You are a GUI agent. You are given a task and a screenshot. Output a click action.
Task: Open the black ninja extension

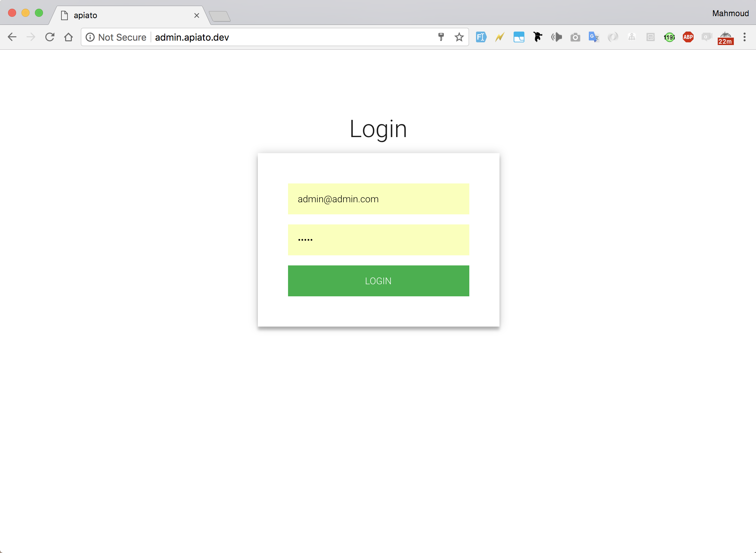[537, 37]
